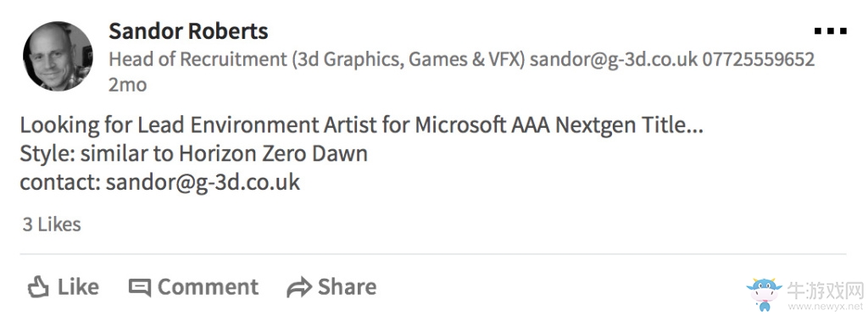View the 3 Likes count
868x316 pixels.
52,225
